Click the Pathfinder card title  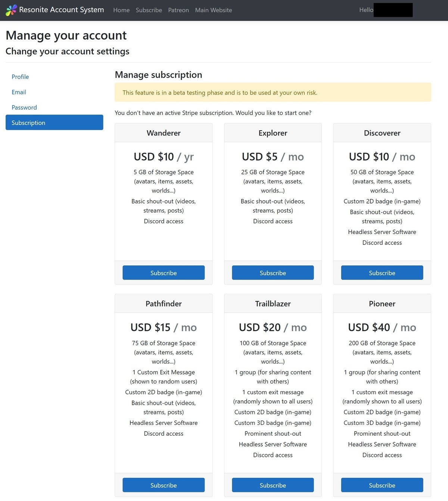(164, 304)
